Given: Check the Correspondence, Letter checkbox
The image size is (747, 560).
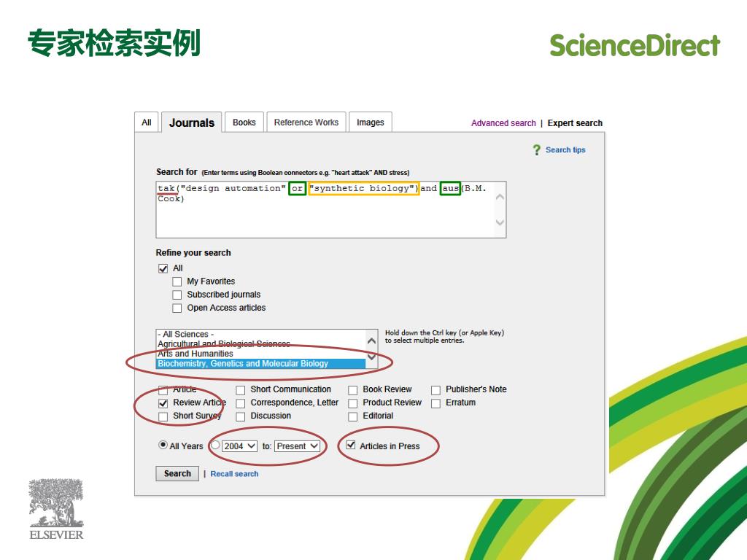Looking at the screenshot, I should click(x=241, y=403).
